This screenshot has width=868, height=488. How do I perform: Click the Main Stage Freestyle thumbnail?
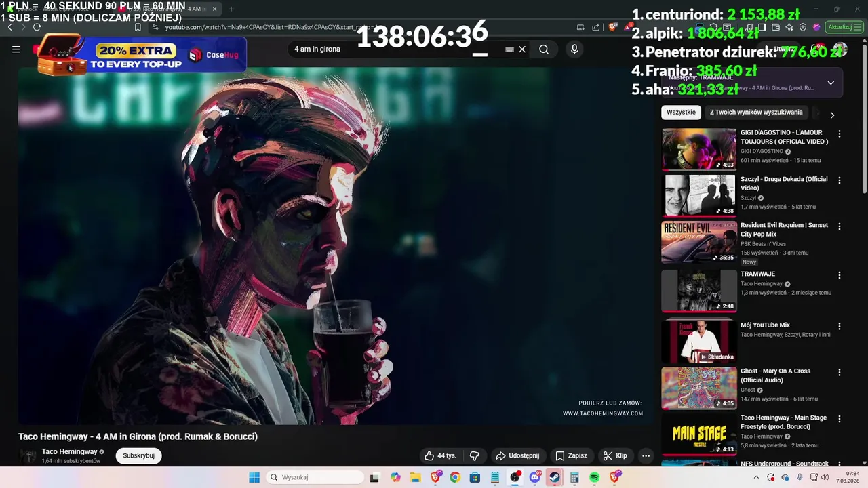pos(699,434)
